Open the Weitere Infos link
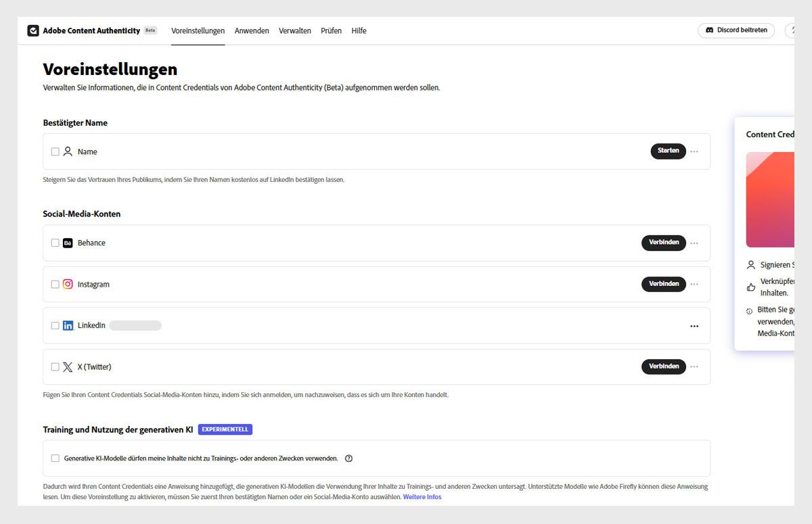The height and width of the screenshot is (524, 812). coord(422,497)
